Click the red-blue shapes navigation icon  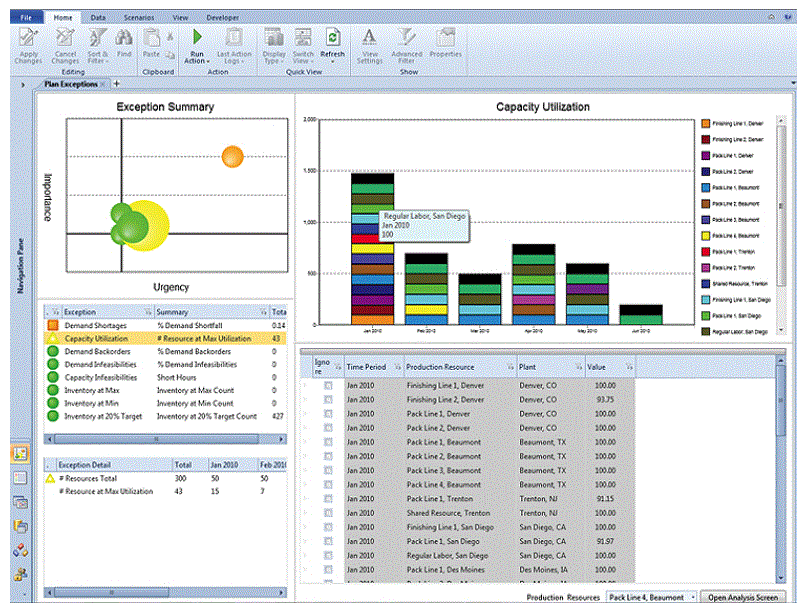pos(20,550)
